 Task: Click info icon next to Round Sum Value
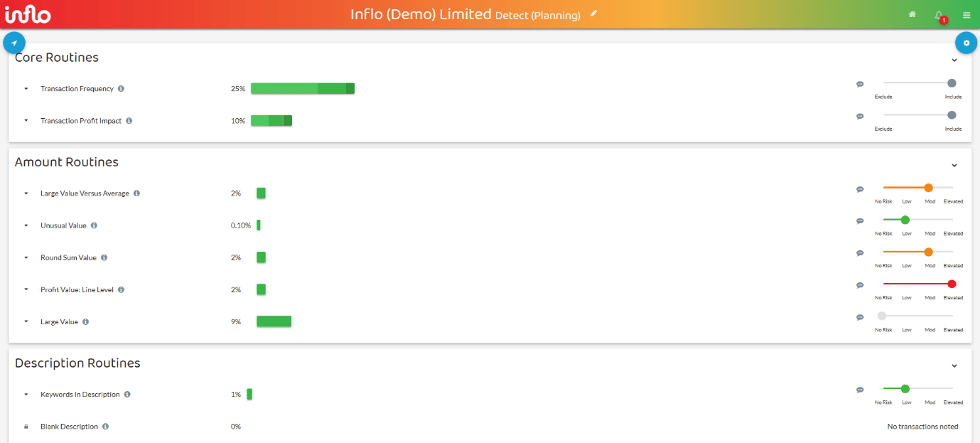coord(104,257)
